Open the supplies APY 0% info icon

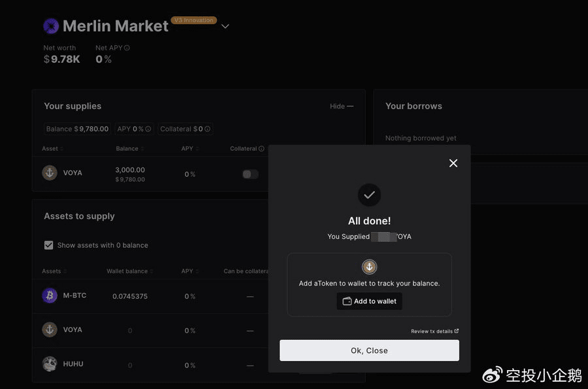148,129
